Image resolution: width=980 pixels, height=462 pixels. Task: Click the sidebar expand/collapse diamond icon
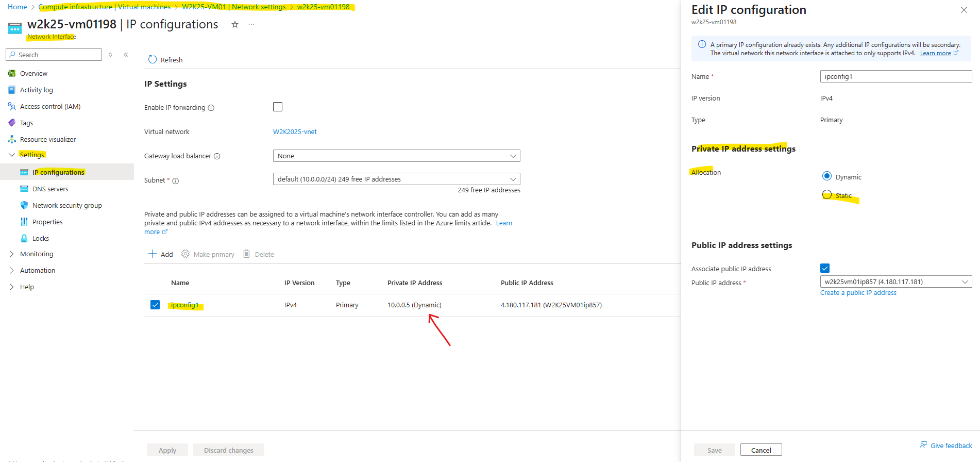110,55
